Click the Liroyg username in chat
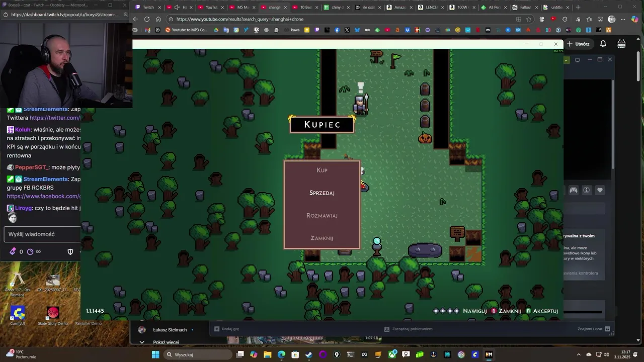Viewport: 644px width, 362px height. [x=23, y=208]
